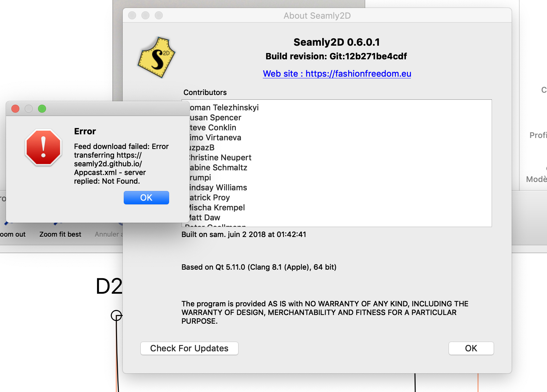
Task: Click the Zoom out toolbar item
Action: coord(13,234)
